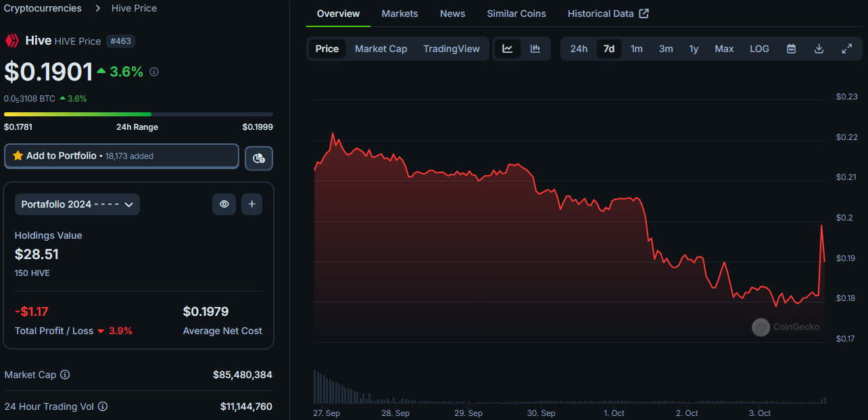Image resolution: width=868 pixels, height=420 pixels.
Task: Click the portfolio pie chart icon button
Action: point(258,158)
